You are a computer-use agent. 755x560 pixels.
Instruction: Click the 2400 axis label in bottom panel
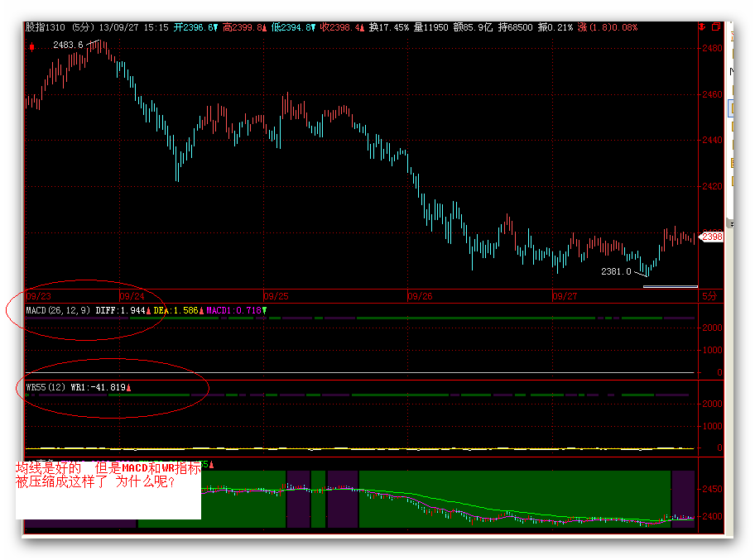(x=712, y=517)
